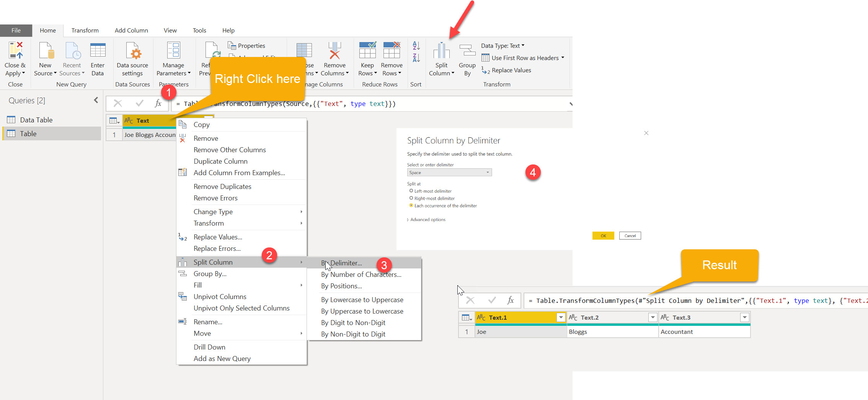Click the Remove Rows icon

click(x=392, y=50)
